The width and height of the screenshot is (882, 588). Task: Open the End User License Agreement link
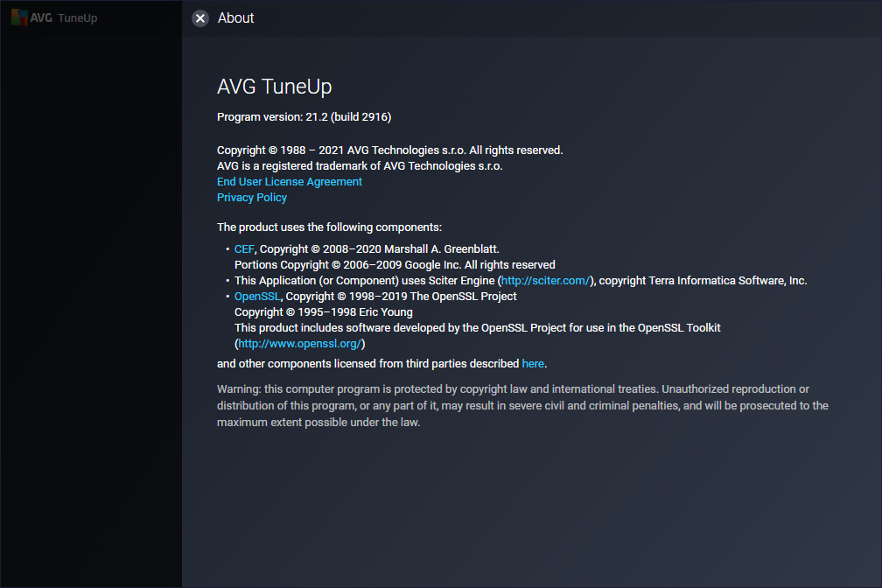pos(289,182)
